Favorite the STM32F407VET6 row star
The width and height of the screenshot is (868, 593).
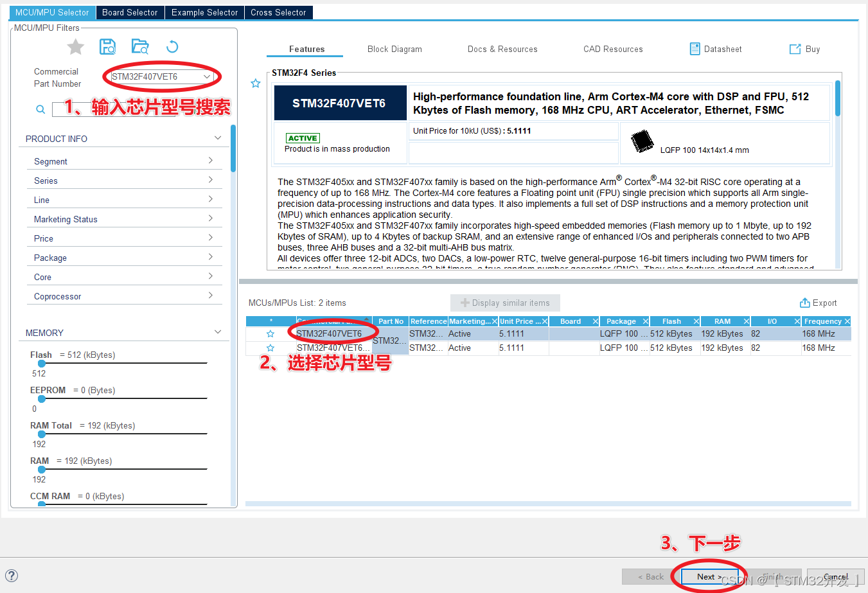pos(270,333)
